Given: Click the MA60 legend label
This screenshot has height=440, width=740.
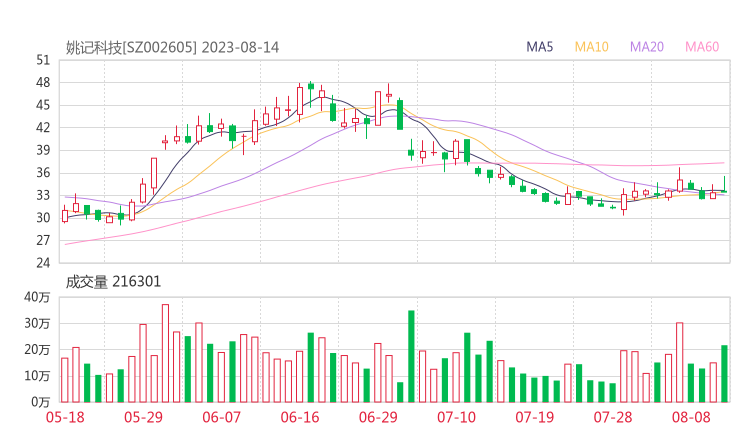Looking at the screenshot, I should pyautogui.click(x=702, y=47).
